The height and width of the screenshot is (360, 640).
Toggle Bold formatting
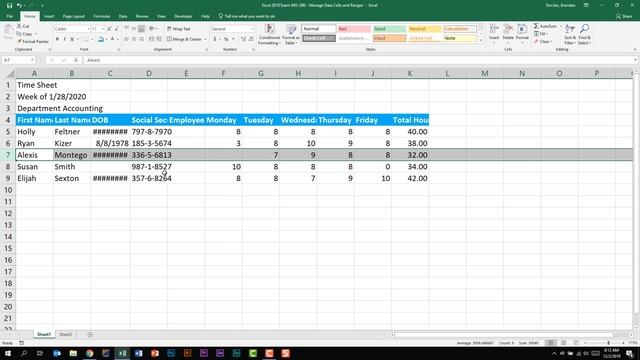57,39
